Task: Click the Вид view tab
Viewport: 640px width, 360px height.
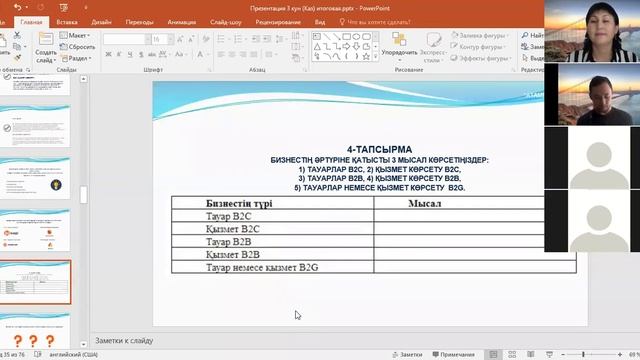Action: coord(320,22)
